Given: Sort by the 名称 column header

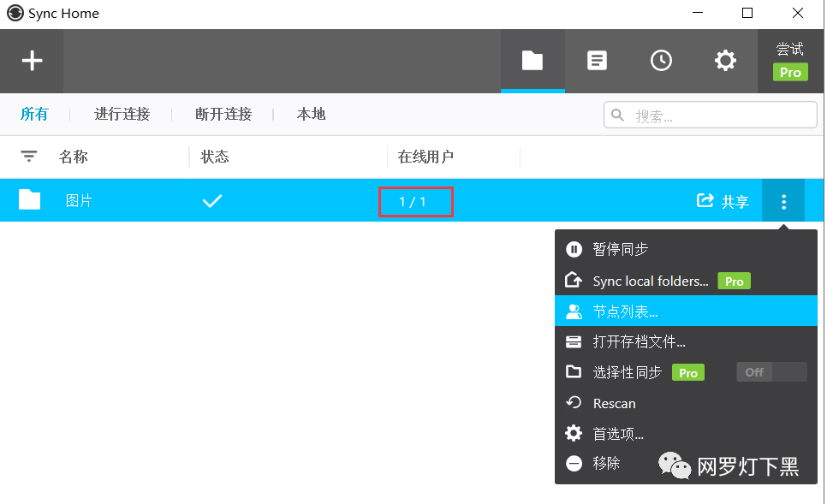Looking at the screenshot, I should (74, 157).
